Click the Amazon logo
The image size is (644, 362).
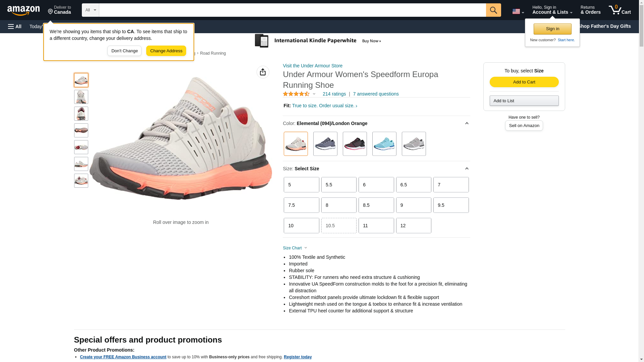pyautogui.click(x=23, y=10)
